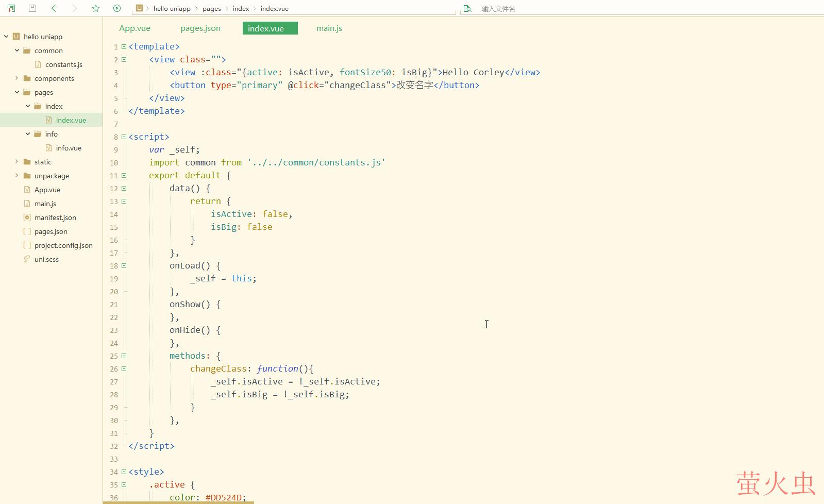This screenshot has height=504, width=824.
Task: Select the components folder row
Action: click(52, 78)
